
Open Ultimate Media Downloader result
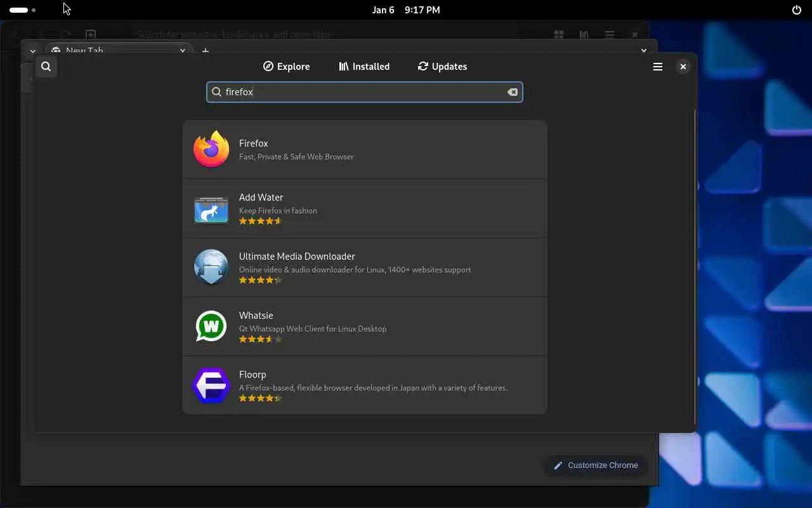(x=365, y=268)
